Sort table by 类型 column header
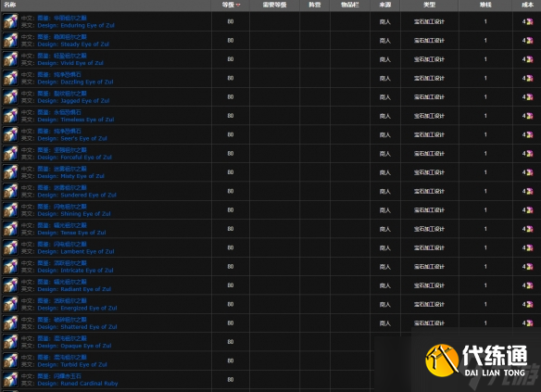This screenshot has height=392, width=541. [x=429, y=5]
